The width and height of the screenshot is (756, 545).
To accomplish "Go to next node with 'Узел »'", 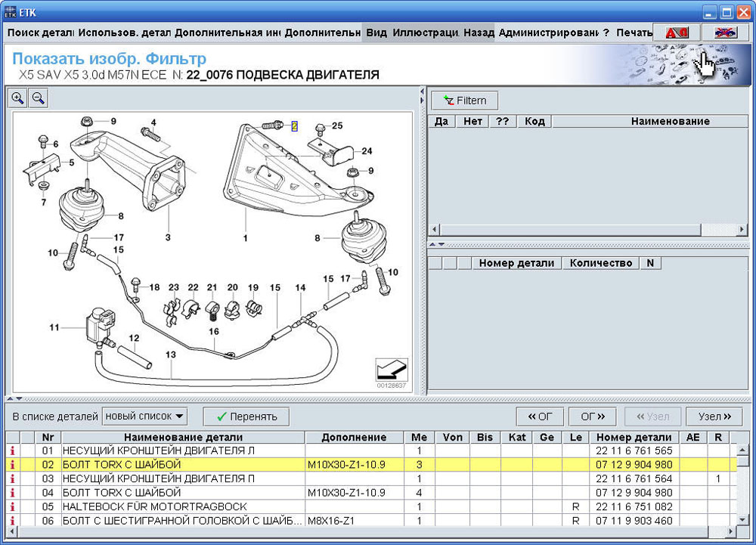I will [714, 416].
